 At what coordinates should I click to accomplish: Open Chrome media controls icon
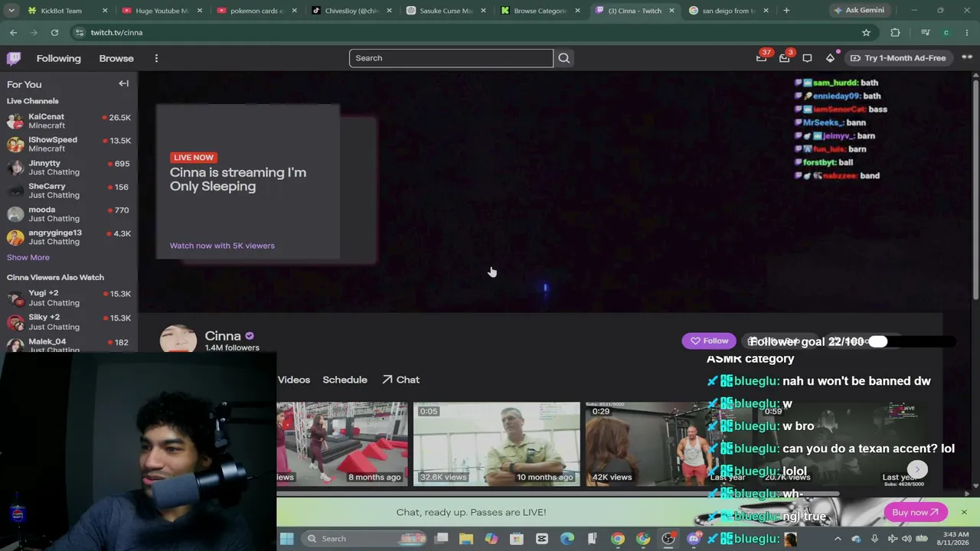click(x=926, y=33)
